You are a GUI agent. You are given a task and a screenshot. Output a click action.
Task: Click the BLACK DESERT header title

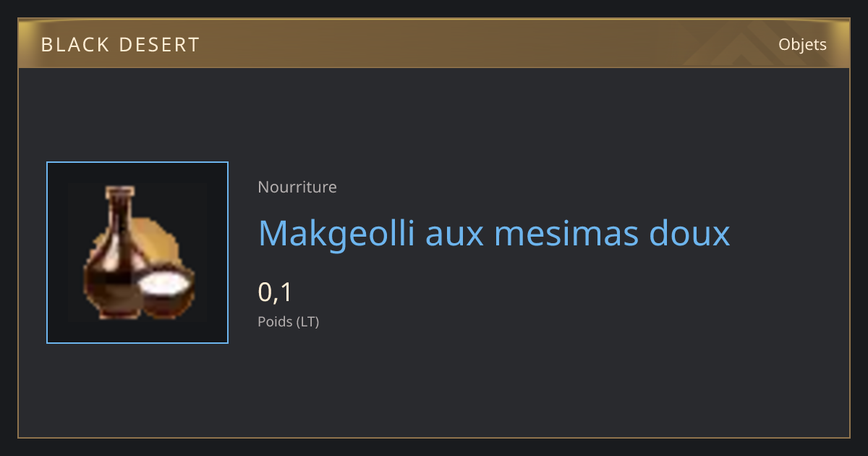[x=120, y=45]
